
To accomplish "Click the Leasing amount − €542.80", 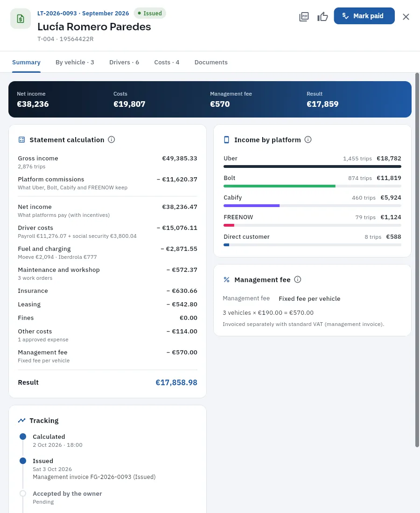I will (x=182, y=304).
